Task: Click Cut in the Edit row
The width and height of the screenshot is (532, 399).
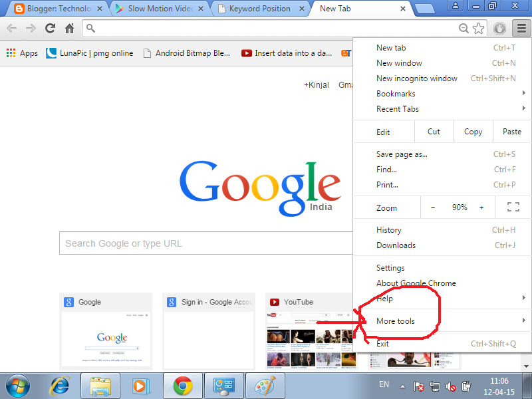Action: tap(434, 132)
